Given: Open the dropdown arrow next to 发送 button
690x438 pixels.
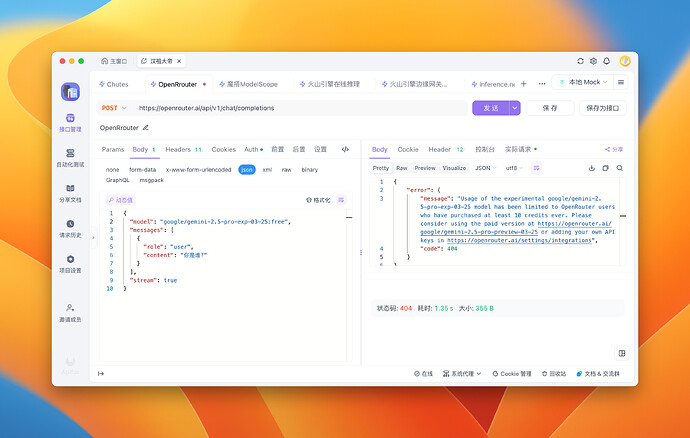Looking at the screenshot, I should pos(514,108).
